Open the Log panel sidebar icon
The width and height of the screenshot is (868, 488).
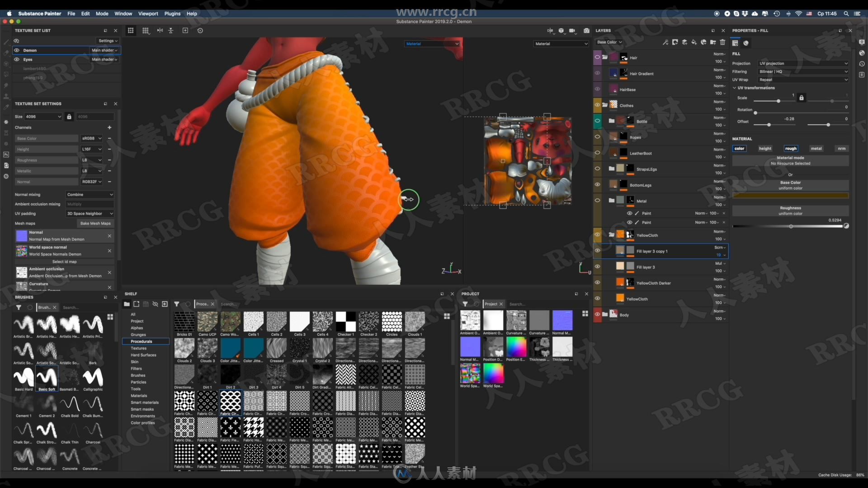pyautogui.click(x=862, y=75)
